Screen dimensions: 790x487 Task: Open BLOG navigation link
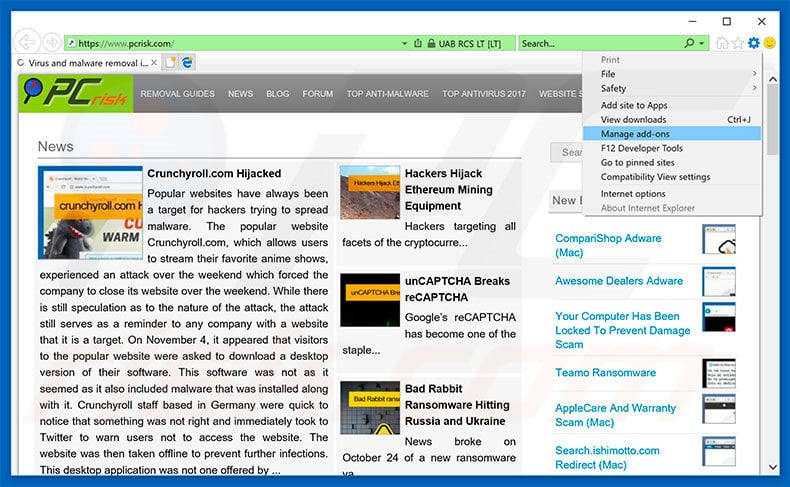[278, 94]
